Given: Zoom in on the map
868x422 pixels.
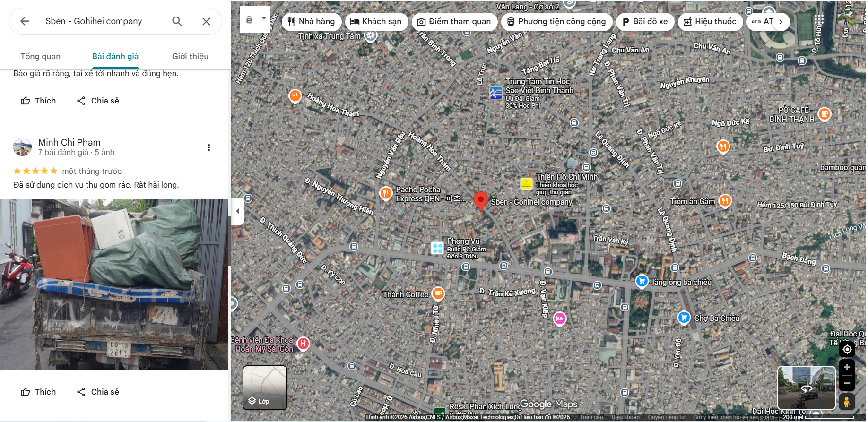Looking at the screenshot, I should coord(847,367).
